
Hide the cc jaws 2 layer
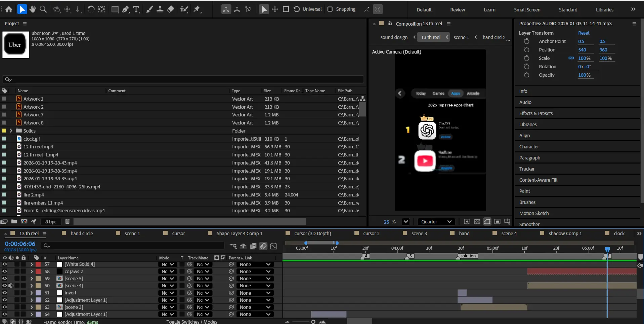pos(5,272)
